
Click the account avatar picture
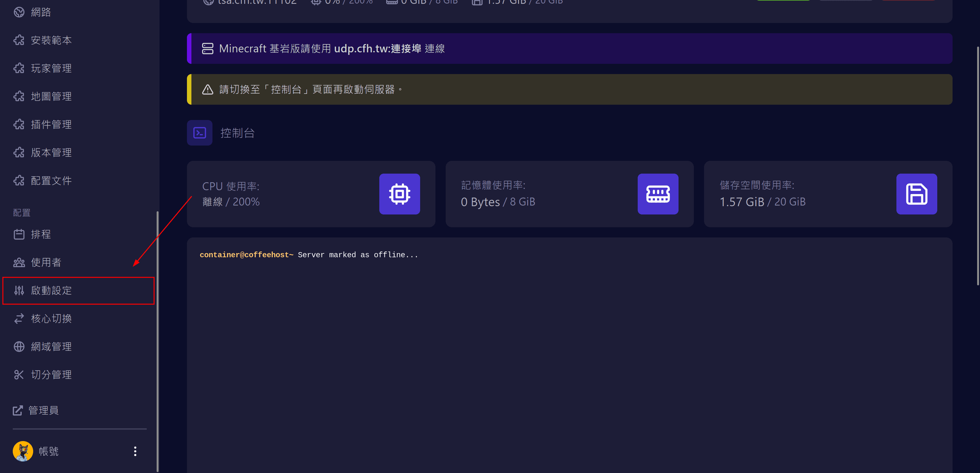coord(23,451)
